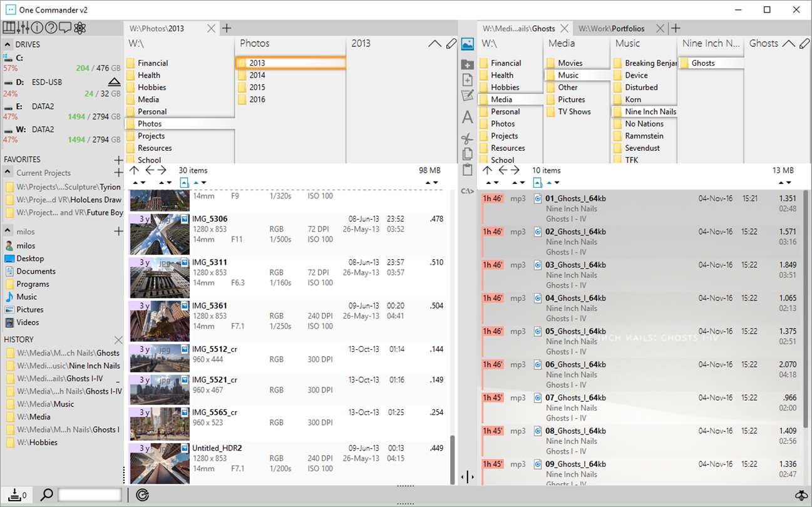
Task: Open the IMG_5311 photo thumbnail
Action: coord(159,277)
